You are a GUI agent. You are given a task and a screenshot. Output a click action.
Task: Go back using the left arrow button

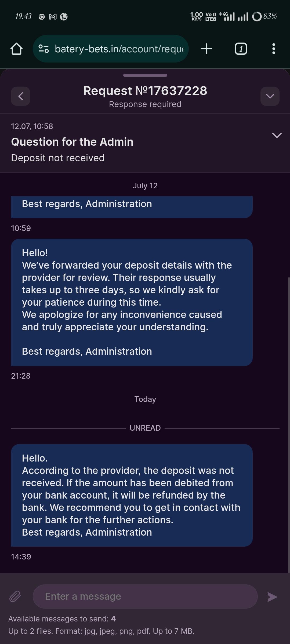coord(20,96)
